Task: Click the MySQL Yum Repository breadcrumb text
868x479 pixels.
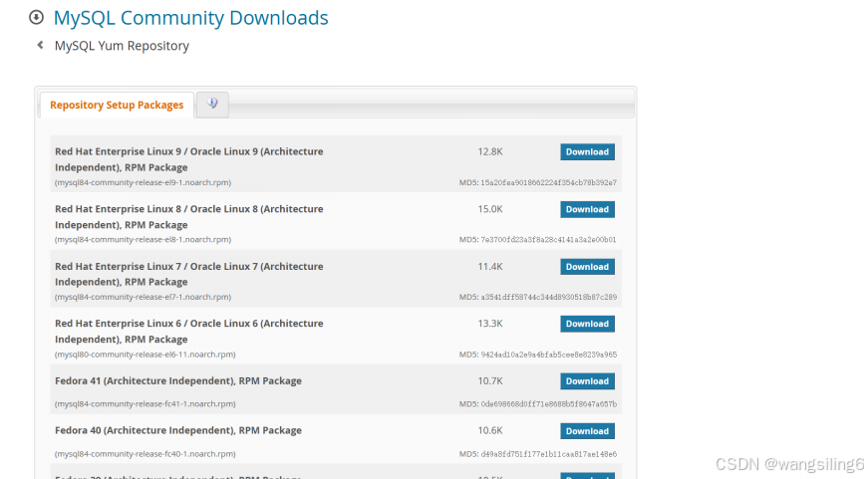Action: pyautogui.click(x=122, y=46)
